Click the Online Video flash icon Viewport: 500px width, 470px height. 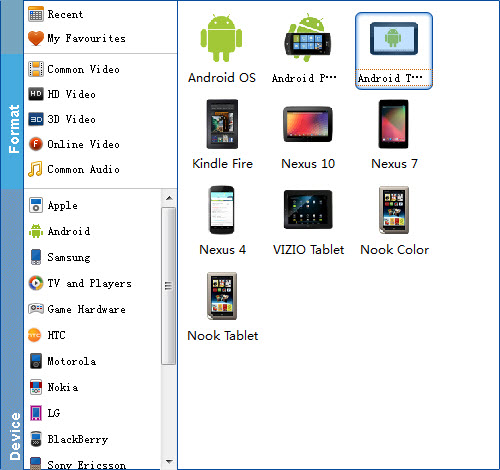(x=36, y=144)
